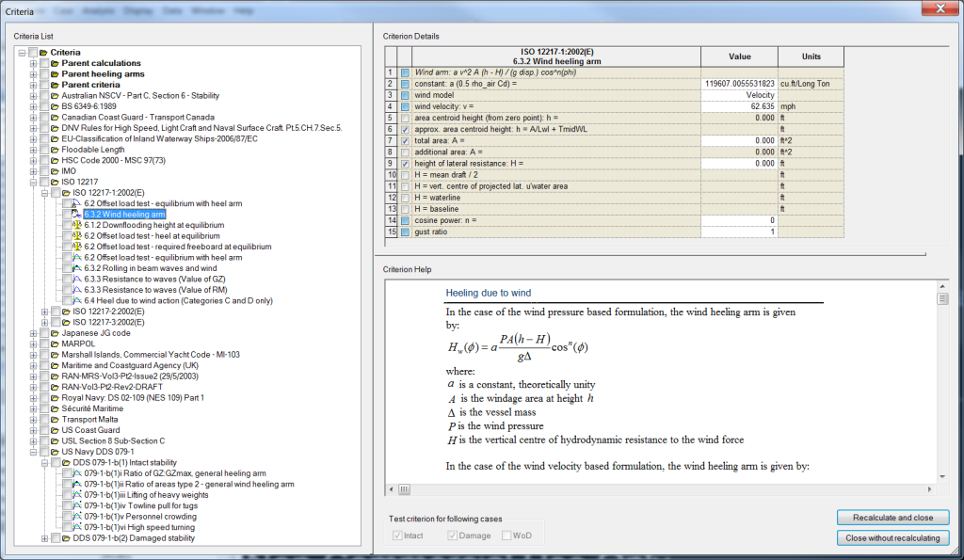Click the icon of Personnel crowding criterion

tap(77, 517)
